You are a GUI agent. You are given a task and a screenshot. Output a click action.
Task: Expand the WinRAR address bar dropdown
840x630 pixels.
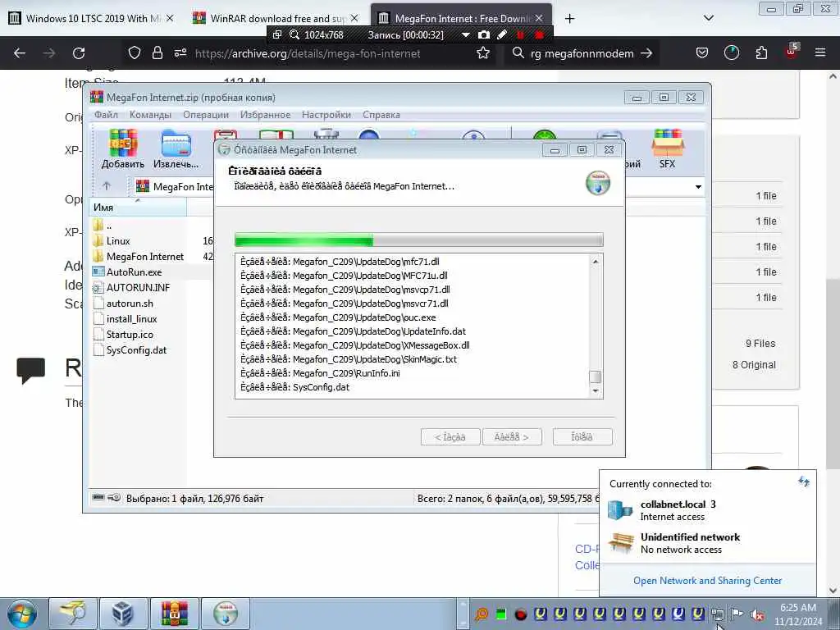698,186
